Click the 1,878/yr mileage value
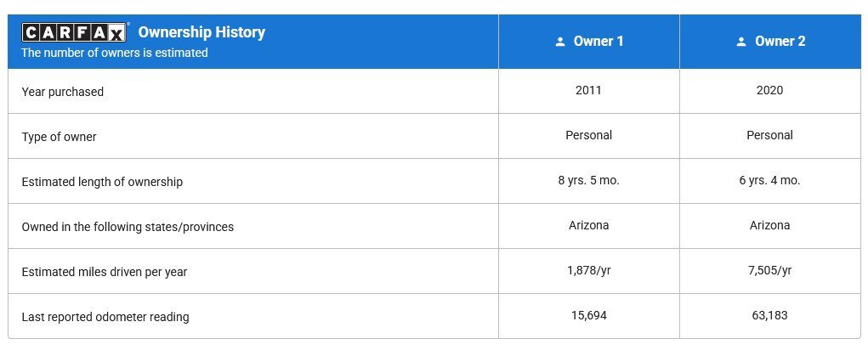Image resolution: width=868 pixels, height=350 pixels. point(588,271)
